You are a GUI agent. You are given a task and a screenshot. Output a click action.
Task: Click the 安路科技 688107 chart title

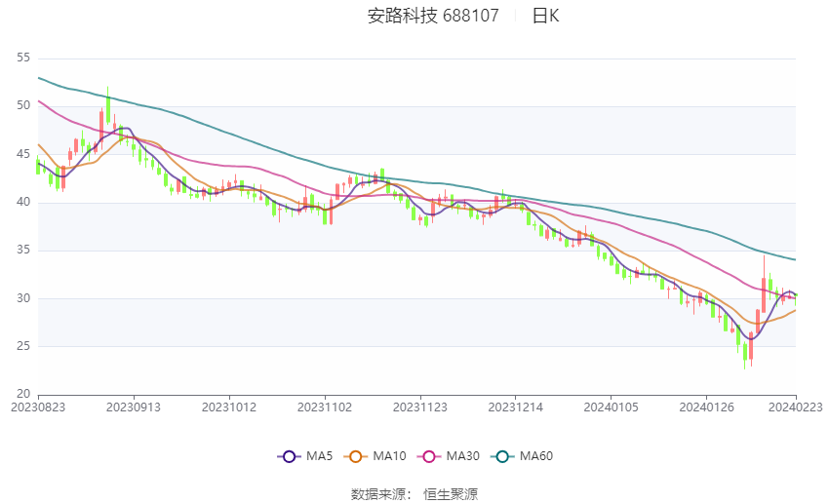click(x=433, y=16)
